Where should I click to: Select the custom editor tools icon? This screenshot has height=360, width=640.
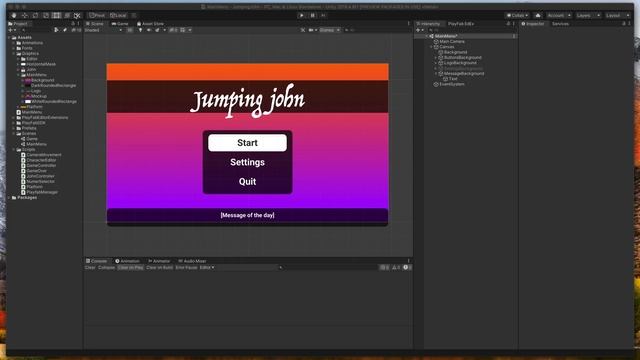coord(77,16)
